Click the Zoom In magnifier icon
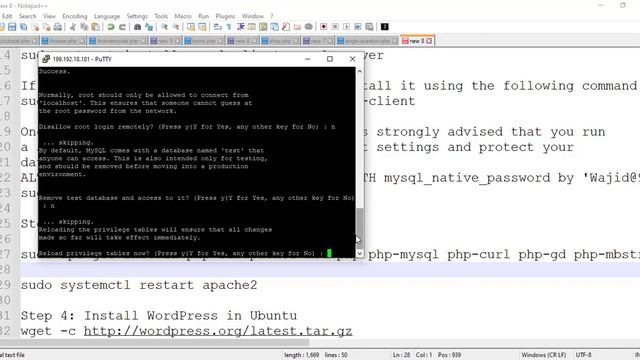 pos(164,27)
